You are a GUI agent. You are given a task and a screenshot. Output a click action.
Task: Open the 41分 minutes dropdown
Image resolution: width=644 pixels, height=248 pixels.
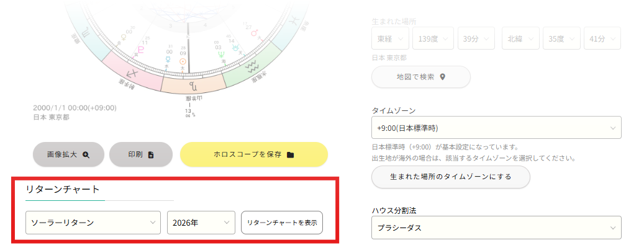point(602,38)
